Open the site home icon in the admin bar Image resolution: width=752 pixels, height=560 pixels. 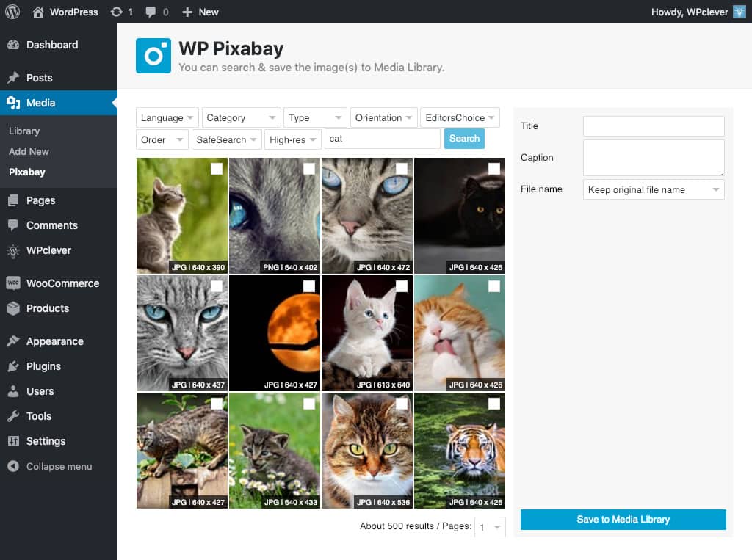(38, 12)
